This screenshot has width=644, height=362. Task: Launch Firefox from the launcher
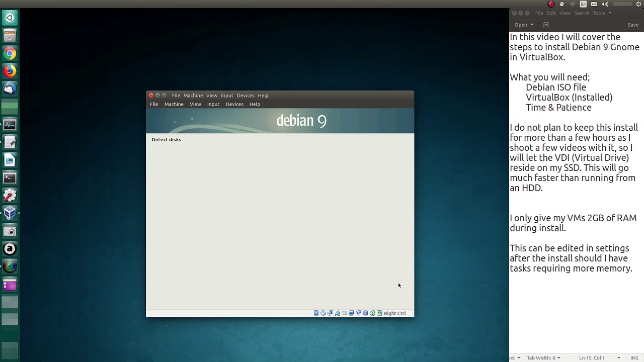(x=10, y=71)
